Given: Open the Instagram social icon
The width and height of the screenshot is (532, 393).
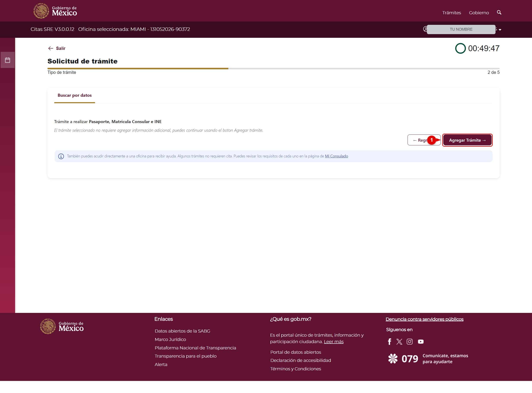Looking at the screenshot, I should tap(410, 342).
